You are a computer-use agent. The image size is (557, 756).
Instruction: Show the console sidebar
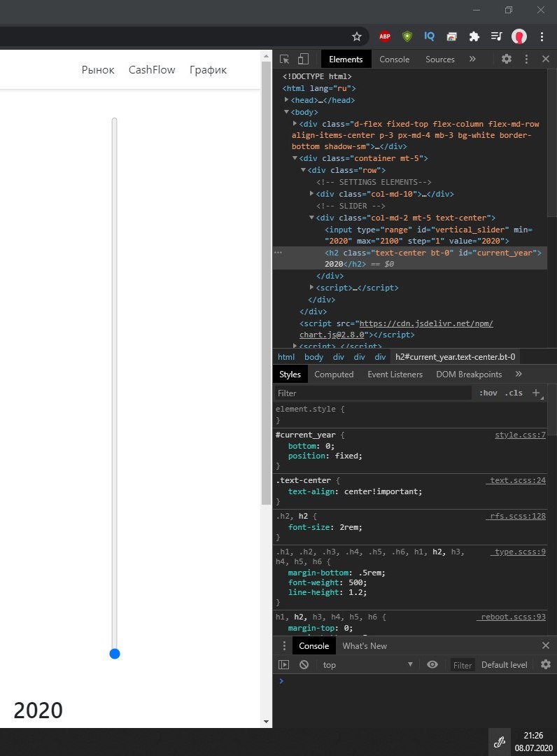[x=284, y=664]
